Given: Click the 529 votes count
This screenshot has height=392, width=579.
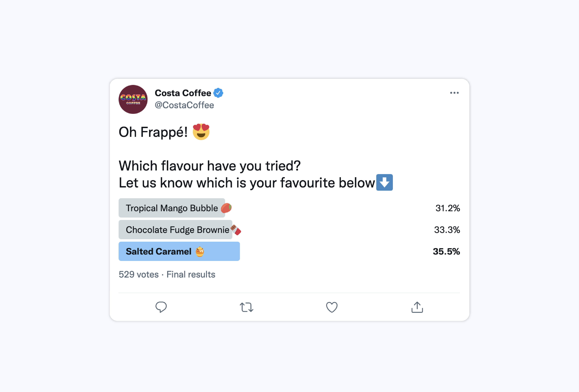Looking at the screenshot, I should (139, 274).
